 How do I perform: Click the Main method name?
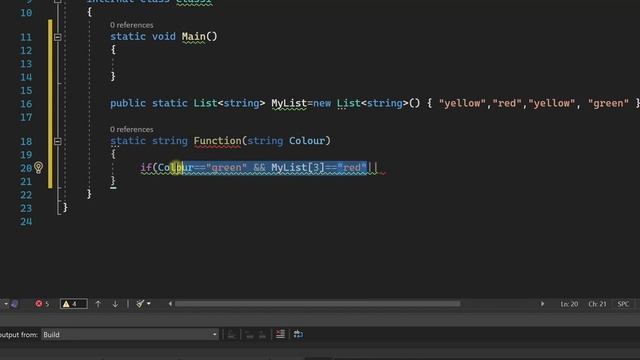pos(193,36)
